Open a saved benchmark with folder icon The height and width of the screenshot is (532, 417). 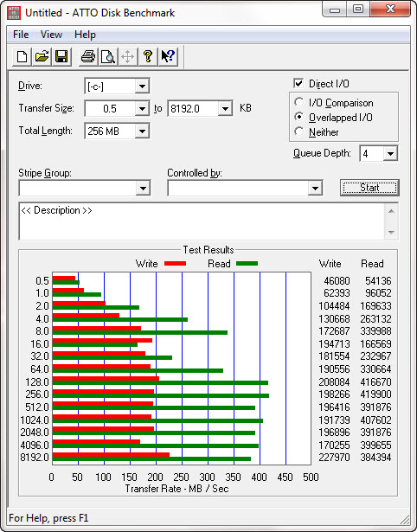[x=42, y=56]
